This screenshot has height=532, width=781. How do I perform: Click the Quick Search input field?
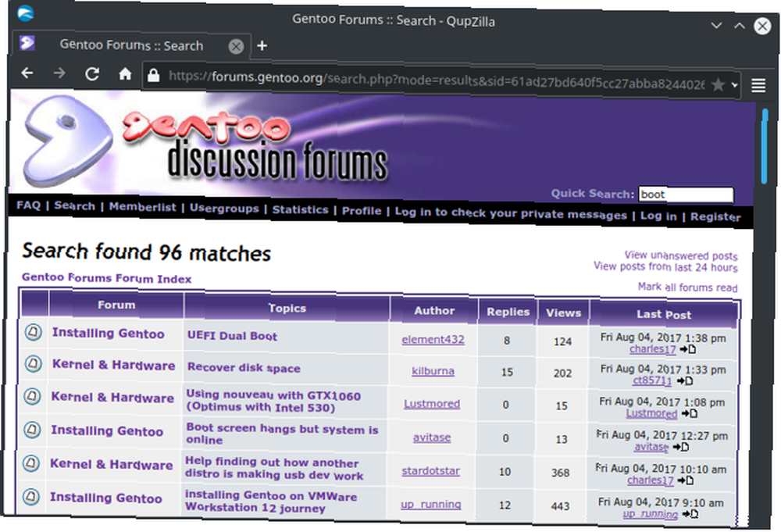(x=686, y=195)
